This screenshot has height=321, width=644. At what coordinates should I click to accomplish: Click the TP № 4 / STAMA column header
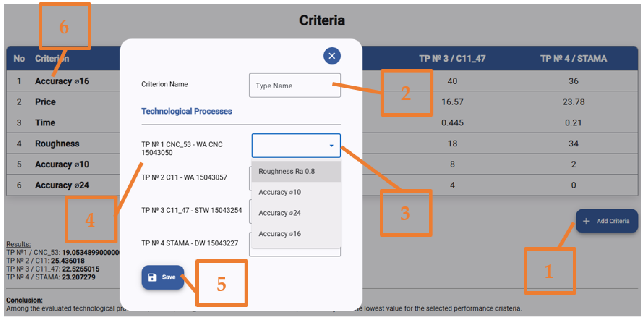tap(573, 59)
